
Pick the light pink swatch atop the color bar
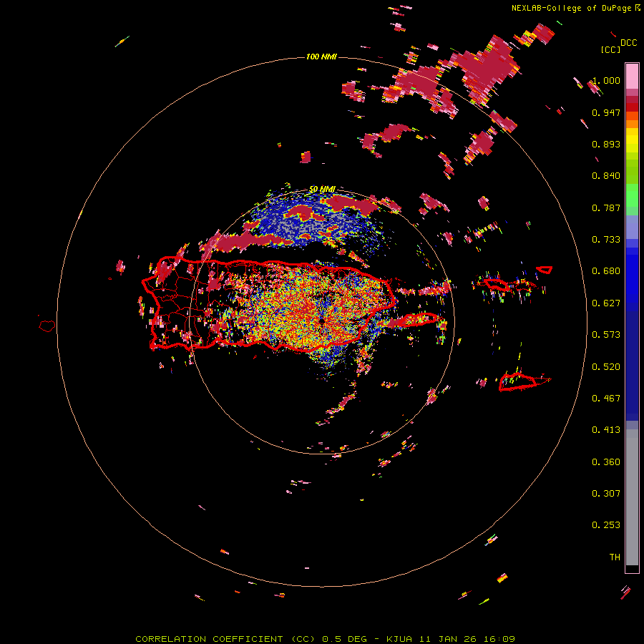(632, 76)
